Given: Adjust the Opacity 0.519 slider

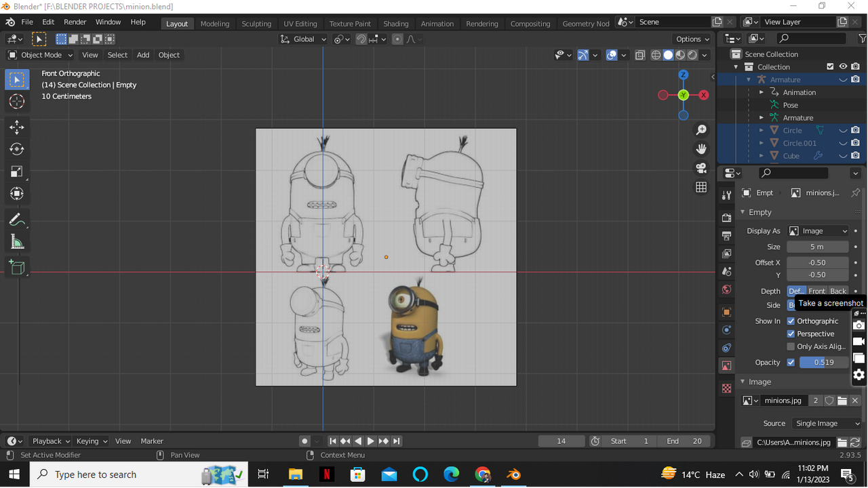Looking at the screenshot, I should 824,363.
